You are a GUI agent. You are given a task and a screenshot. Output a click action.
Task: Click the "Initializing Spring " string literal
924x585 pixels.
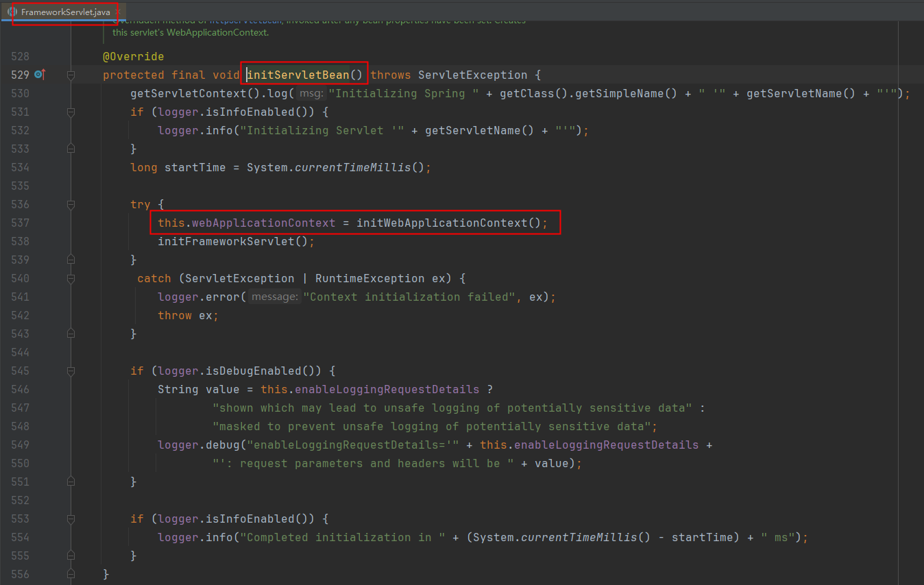(x=404, y=93)
